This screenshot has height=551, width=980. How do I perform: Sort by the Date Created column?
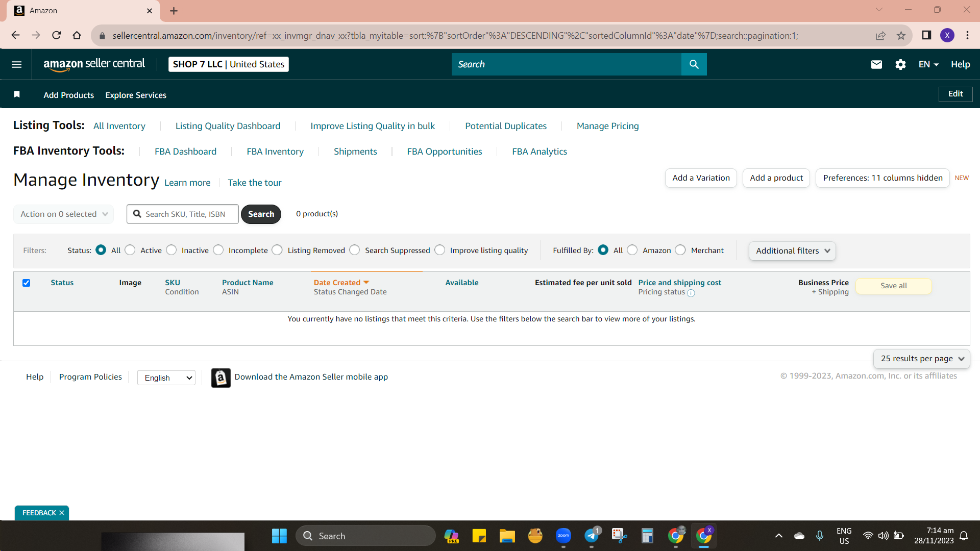[x=341, y=283]
